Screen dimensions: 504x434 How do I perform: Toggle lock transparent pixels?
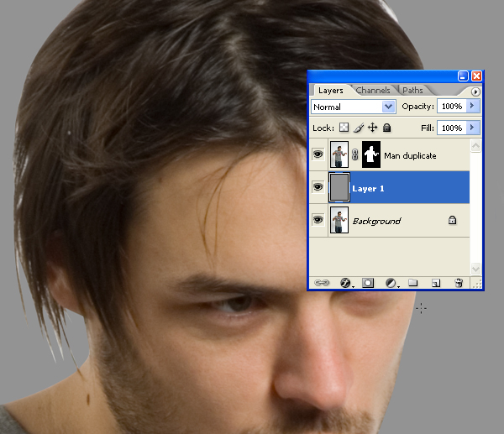point(344,128)
